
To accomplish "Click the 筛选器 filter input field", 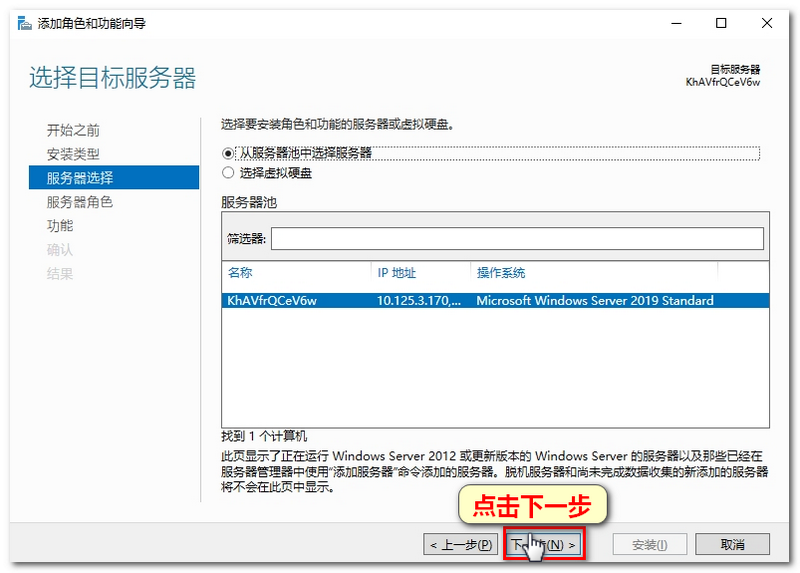I will coord(516,239).
